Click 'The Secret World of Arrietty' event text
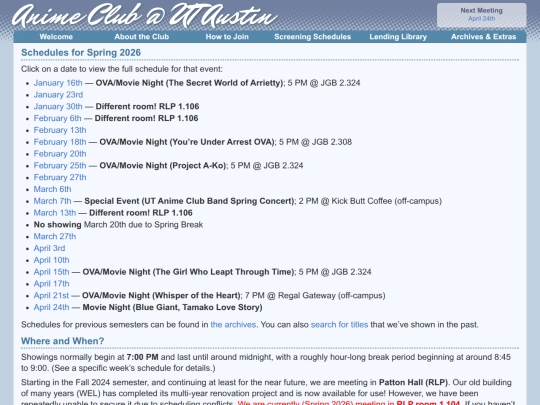Viewport: 540px width, 405px height. point(225,83)
